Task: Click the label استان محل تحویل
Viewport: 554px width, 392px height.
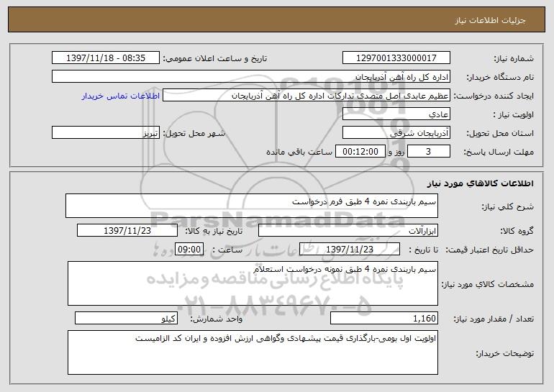Action: [x=500, y=134]
